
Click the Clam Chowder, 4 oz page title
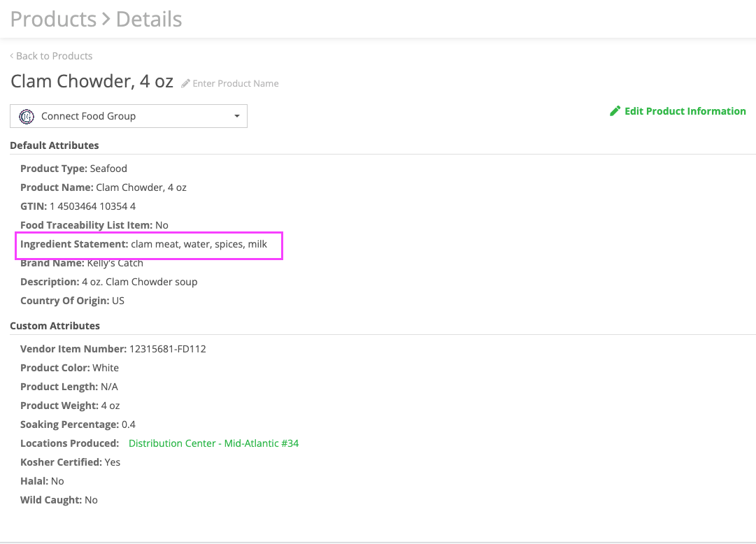(x=92, y=81)
